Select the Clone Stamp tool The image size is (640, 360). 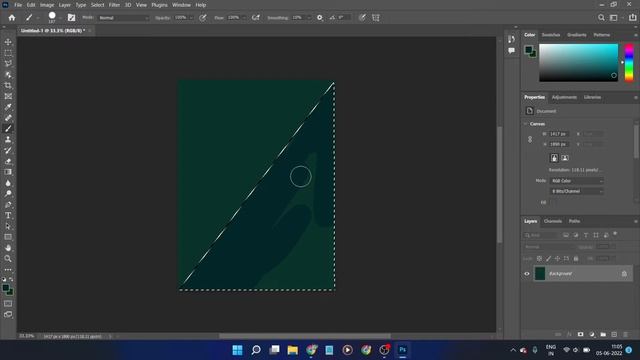[x=8, y=140]
